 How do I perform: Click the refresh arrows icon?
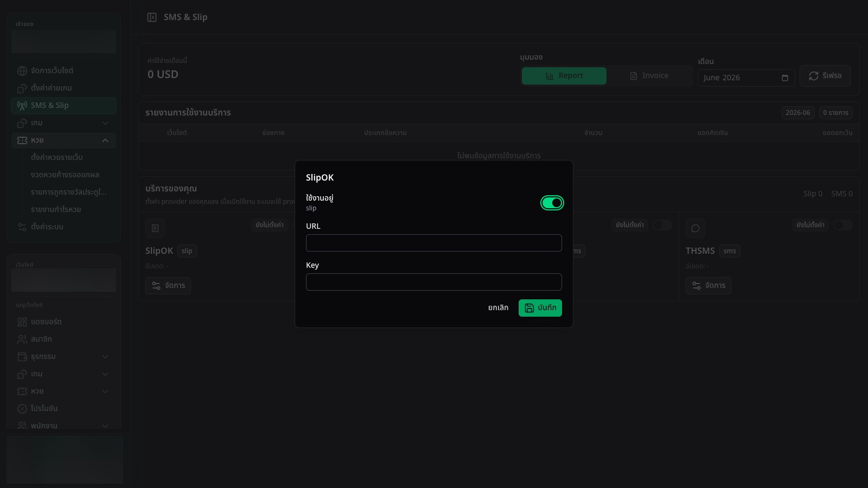click(814, 76)
